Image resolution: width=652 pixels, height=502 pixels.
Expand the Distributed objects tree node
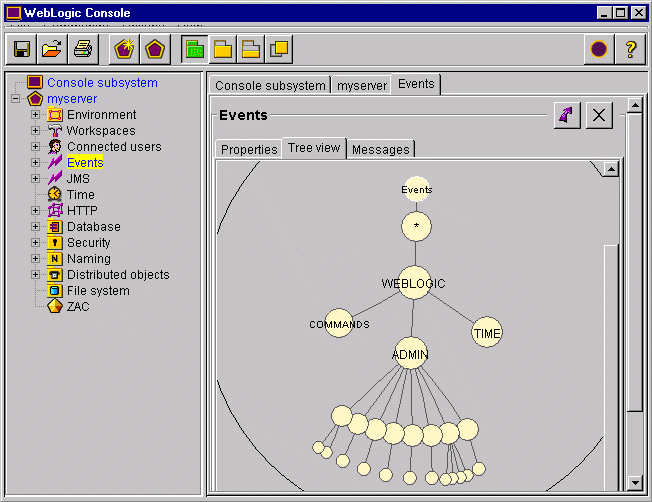pyautogui.click(x=35, y=274)
